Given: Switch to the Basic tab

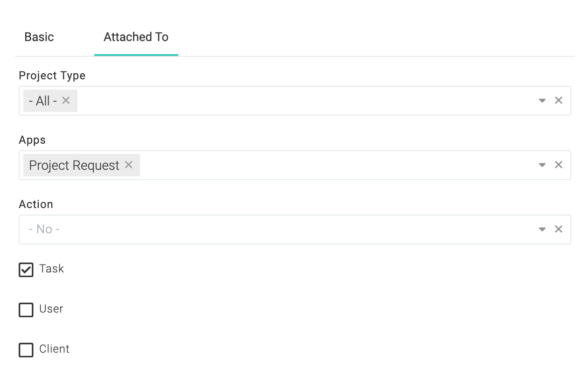Looking at the screenshot, I should pyautogui.click(x=39, y=37).
